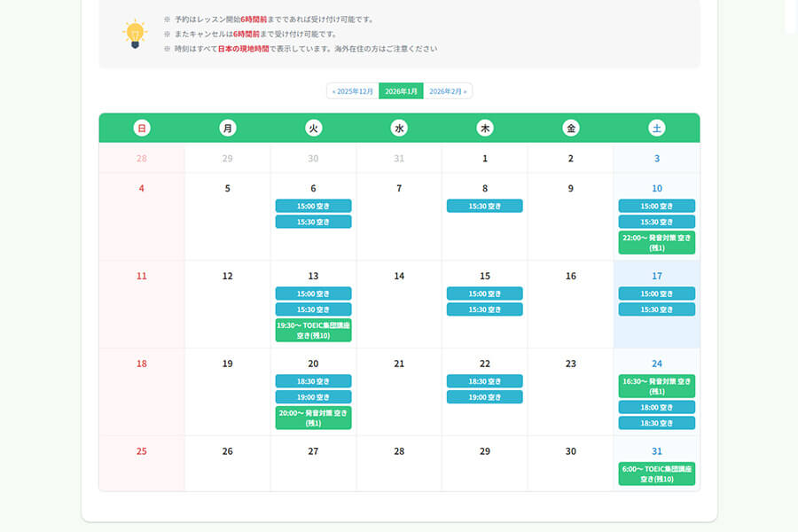Reserve the 15:00 slot on January 17
Screen dimensions: 798x532
pyautogui.click(x=656, y=293)
